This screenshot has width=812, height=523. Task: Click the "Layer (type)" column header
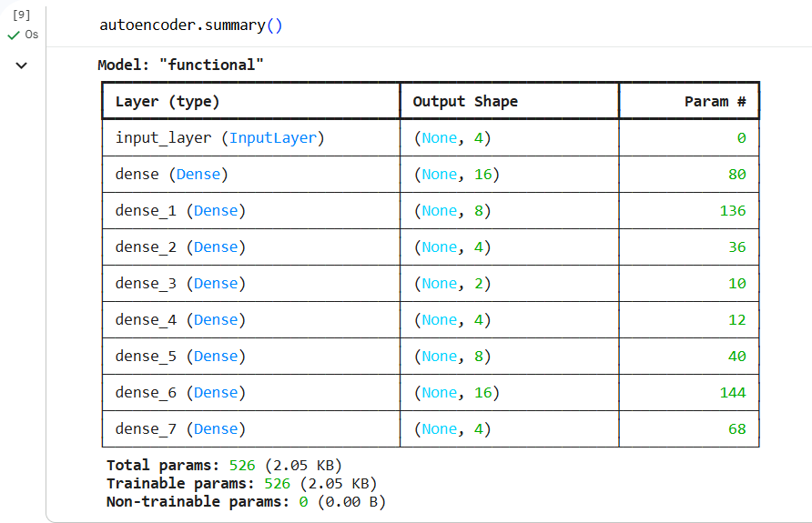167,101
